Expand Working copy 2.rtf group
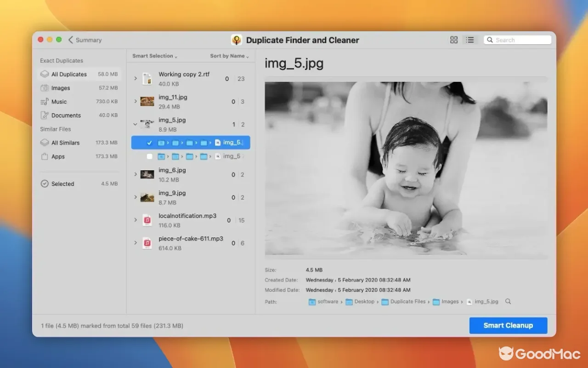 pyautogui.click(x=136, y=79)
